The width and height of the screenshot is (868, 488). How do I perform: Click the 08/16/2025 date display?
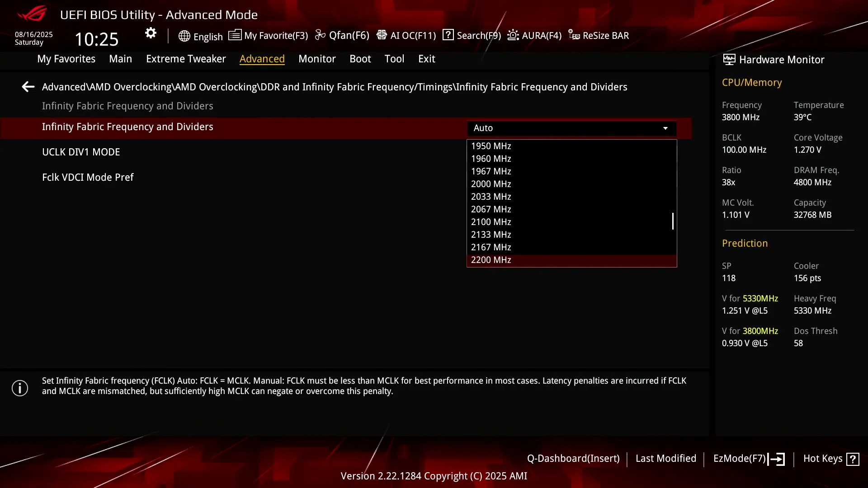(x=34, y=35)
